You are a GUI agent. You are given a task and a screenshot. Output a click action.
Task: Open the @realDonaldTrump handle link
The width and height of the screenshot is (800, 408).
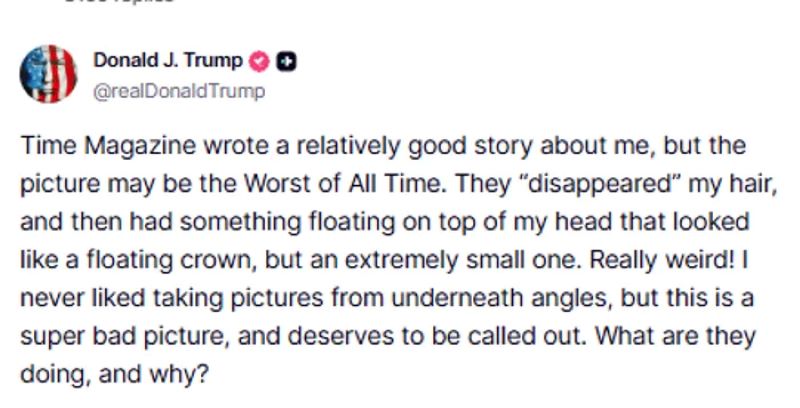[180, 92]
